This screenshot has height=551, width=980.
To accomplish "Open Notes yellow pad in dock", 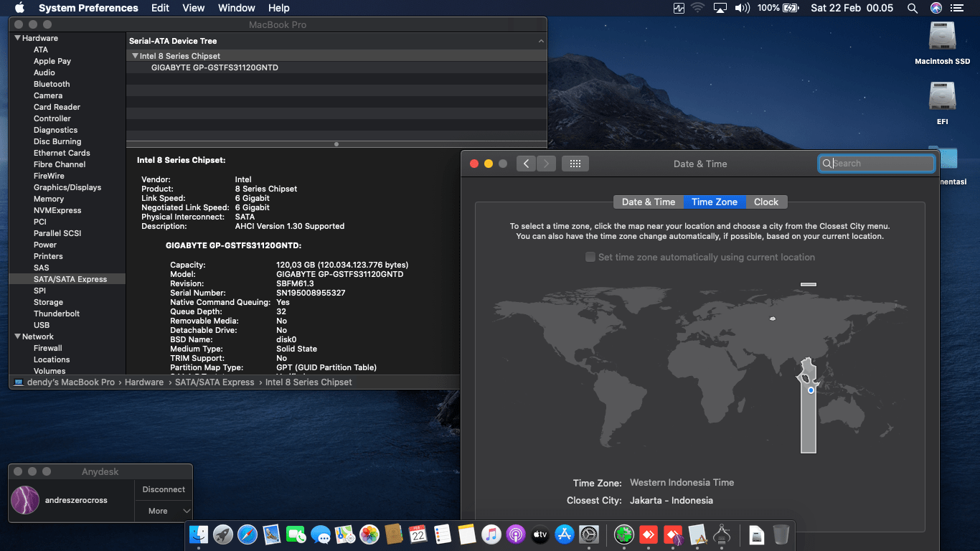I will point(466,534).
